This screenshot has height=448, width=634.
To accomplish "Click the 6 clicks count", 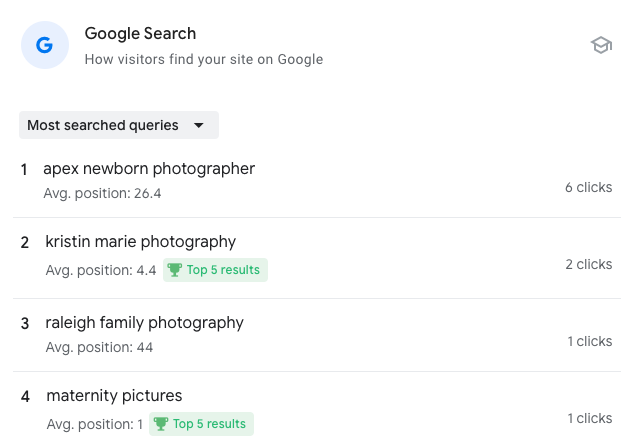I will click(x=588, y=187).
